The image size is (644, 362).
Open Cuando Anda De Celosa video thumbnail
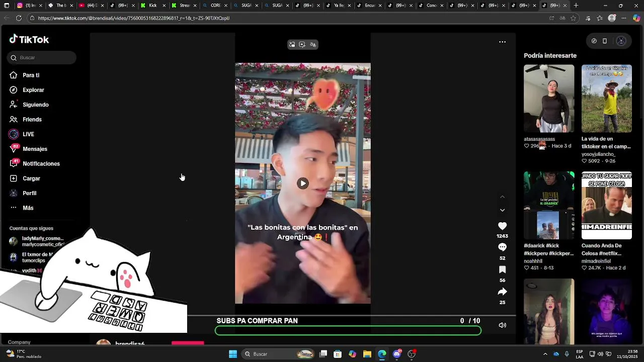[607, 206]
